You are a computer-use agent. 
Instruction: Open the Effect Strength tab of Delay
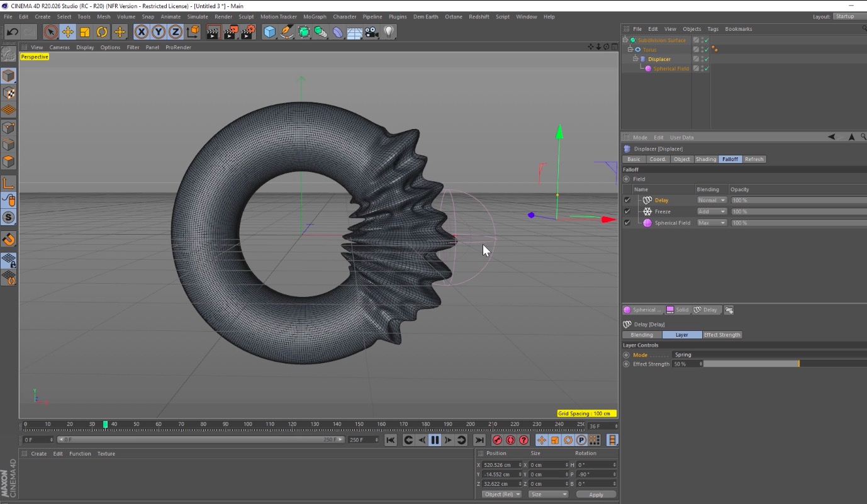(x=722, y=335)
